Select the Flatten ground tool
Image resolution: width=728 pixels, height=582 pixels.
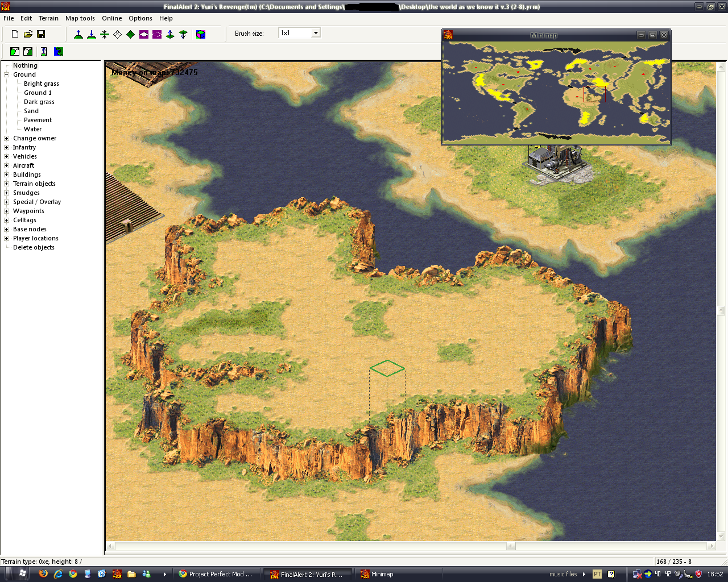[x=105, y=34]
